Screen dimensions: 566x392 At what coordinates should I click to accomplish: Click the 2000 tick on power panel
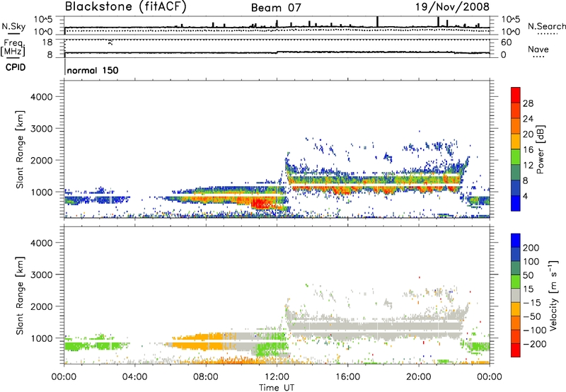[x=41, y=160]
